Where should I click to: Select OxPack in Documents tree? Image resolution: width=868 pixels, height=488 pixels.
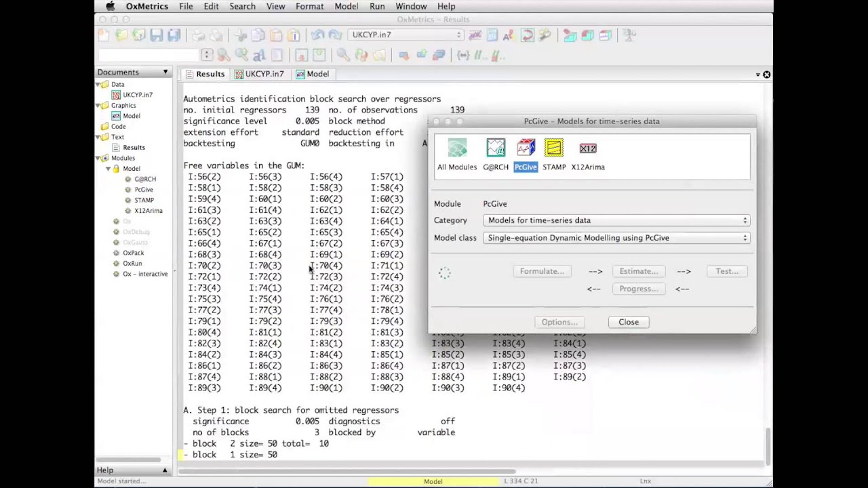pos(134,253)
